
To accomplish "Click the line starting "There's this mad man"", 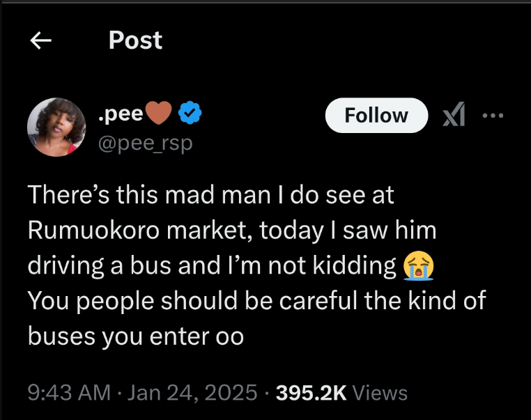I will point(210,195).
